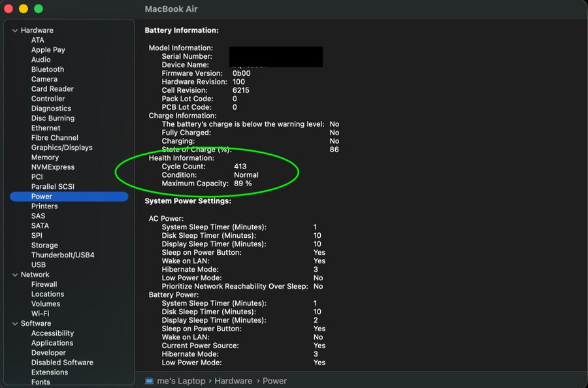Click Hardware in the bottom path bar
The height and width of the screenshot is (388, 588).
233,381
